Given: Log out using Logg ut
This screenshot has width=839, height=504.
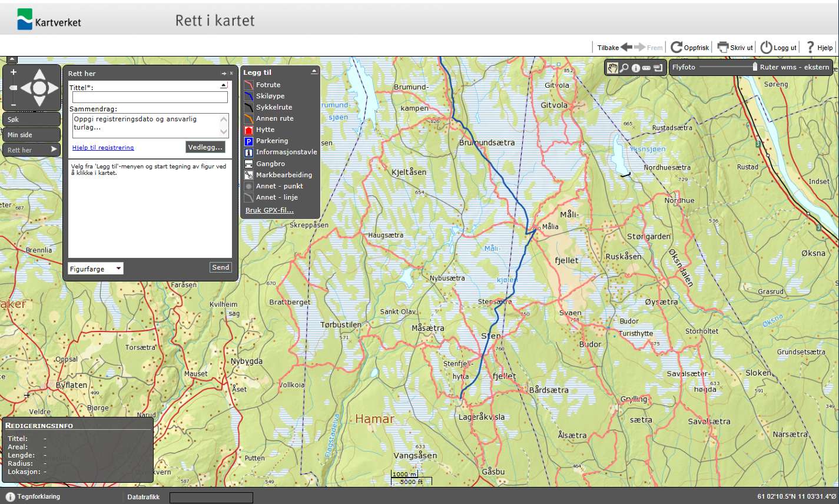Looking at the screenshot, I should (x=778, y=48).
